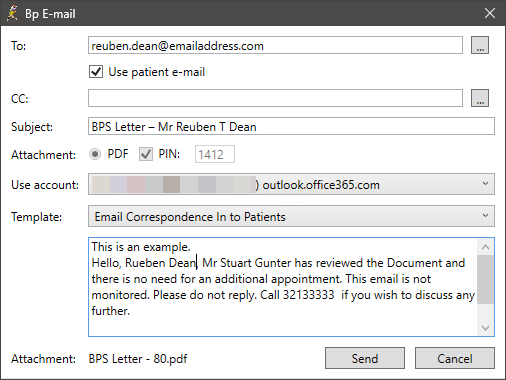Click the Bp E-mail app icon in title bar
The width and height of the screenshot is (506, 380).
(x=13, y=13)
